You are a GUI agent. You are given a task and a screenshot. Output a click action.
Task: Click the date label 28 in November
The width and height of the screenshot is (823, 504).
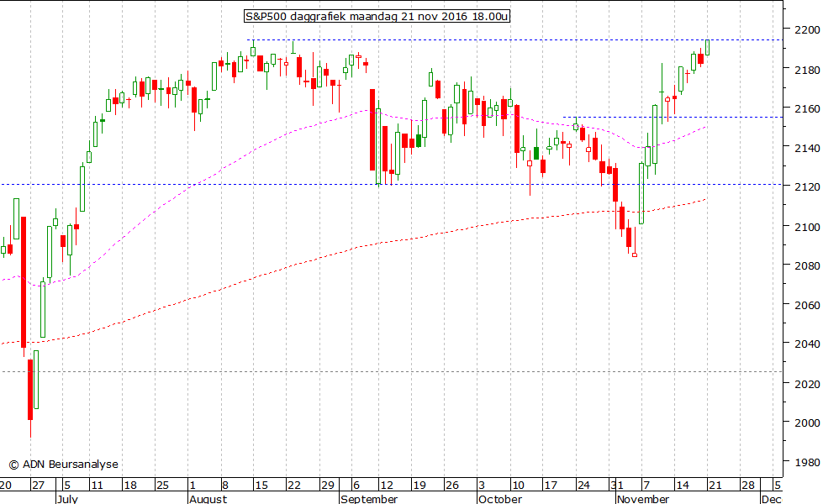pyautogui.click(x=748, y=486)
